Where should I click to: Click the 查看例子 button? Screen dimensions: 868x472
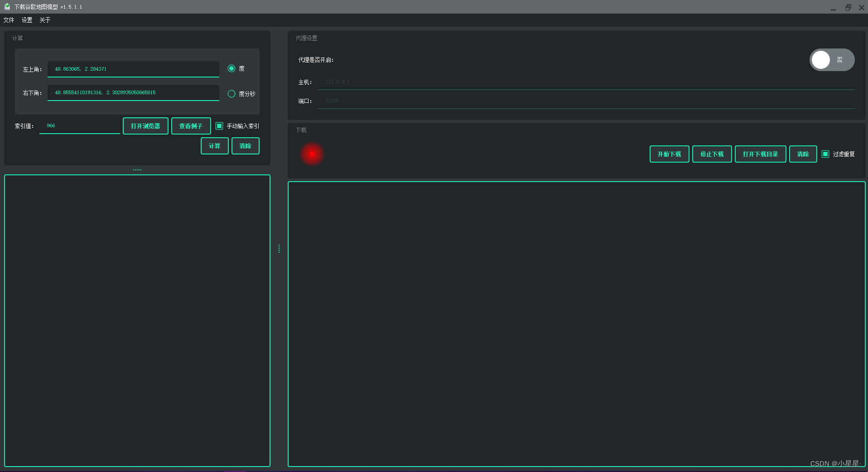[x=191, y=126]
